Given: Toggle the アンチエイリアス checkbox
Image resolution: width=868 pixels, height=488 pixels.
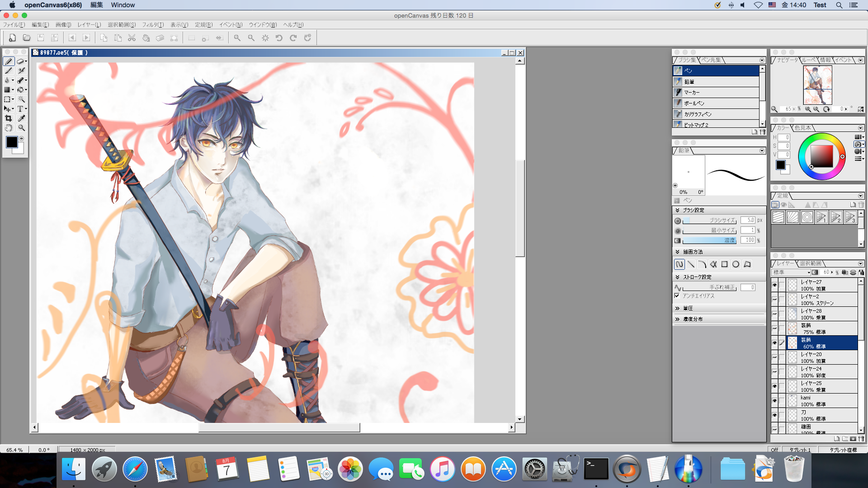Looking at the screenshot, I should pyautogui.click(x=677, y=296).
